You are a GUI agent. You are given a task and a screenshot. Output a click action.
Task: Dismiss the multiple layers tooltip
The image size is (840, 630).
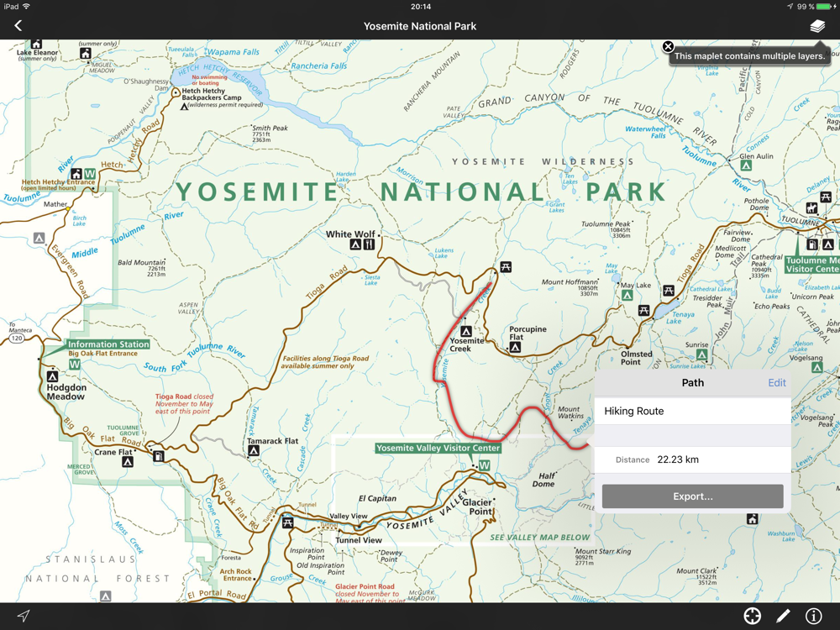tap(668, 46)
